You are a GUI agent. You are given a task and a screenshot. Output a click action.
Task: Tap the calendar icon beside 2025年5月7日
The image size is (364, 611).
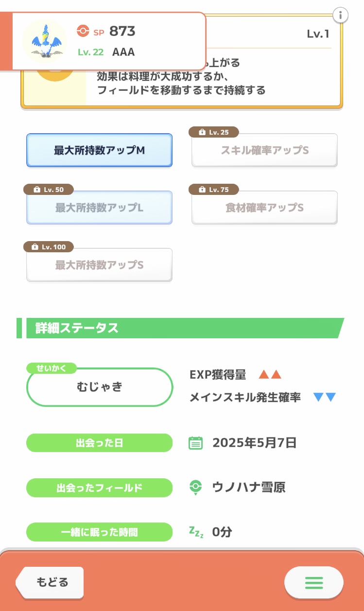click(195, 443)
